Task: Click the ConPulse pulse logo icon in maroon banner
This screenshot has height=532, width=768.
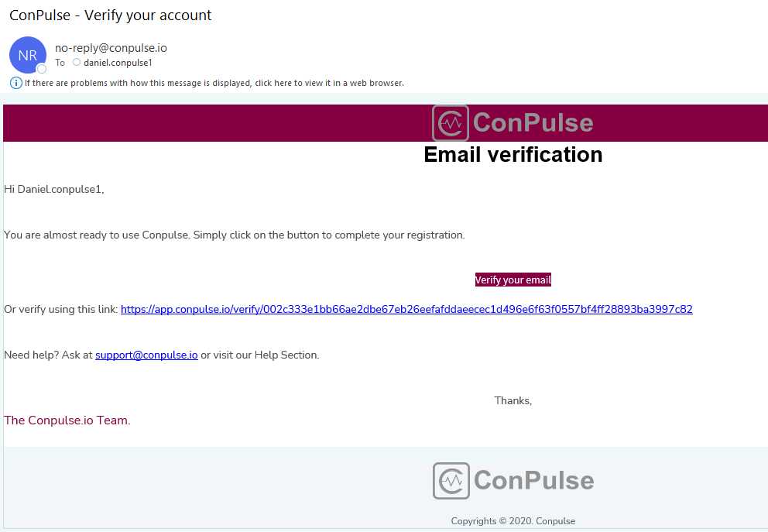Action: pos(451,123)
